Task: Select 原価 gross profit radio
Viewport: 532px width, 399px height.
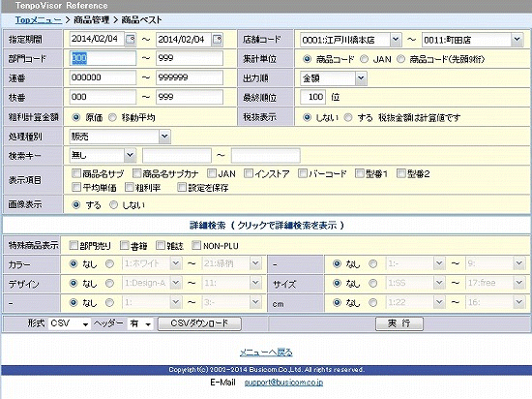Action: (76, 117)
